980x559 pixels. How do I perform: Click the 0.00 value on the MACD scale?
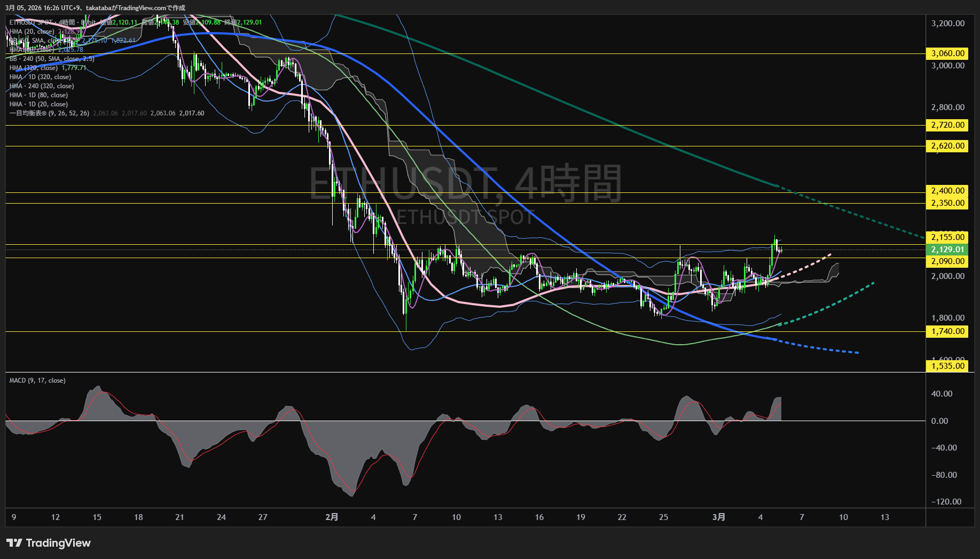click(x=939, y=421)
